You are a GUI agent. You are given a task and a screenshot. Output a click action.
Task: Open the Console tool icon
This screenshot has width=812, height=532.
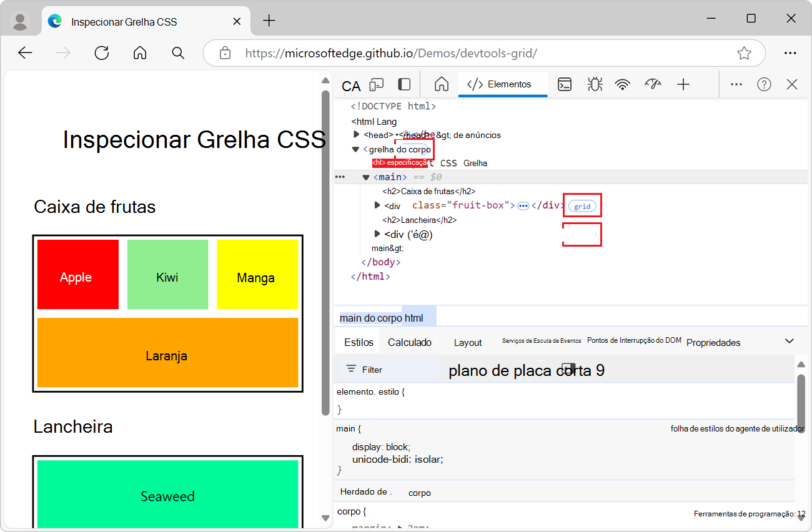[565, 84]
